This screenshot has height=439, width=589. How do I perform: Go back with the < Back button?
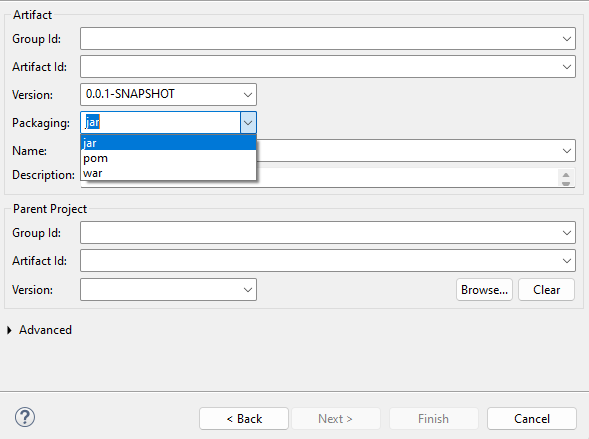244,418
